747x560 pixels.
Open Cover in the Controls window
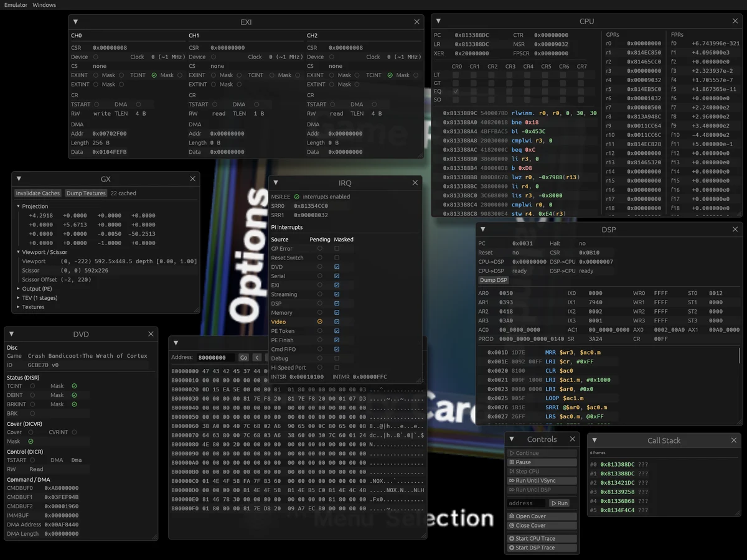click(x=542, y=516)
